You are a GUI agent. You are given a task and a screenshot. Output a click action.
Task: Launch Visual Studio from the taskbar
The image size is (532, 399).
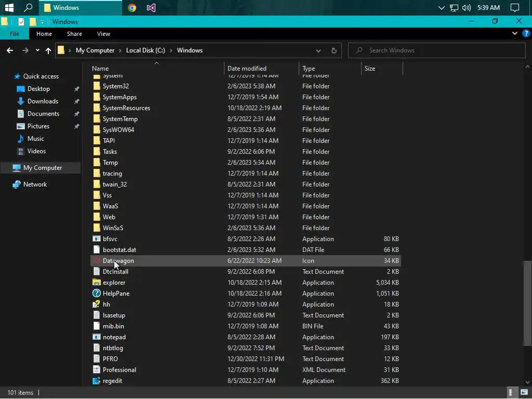point(151,7)
